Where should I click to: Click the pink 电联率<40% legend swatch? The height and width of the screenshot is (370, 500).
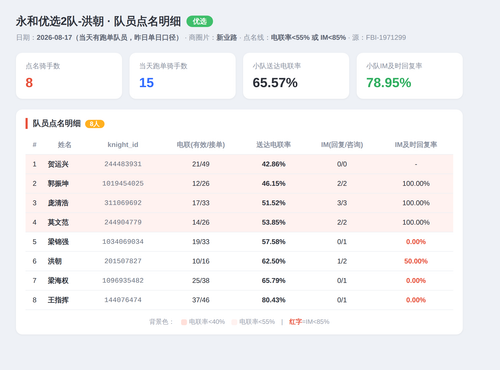184,322
